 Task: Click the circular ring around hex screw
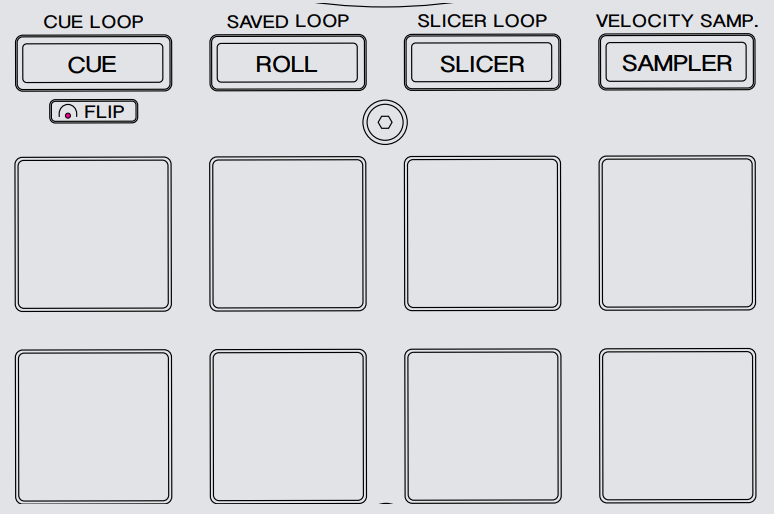pos(385,122)
